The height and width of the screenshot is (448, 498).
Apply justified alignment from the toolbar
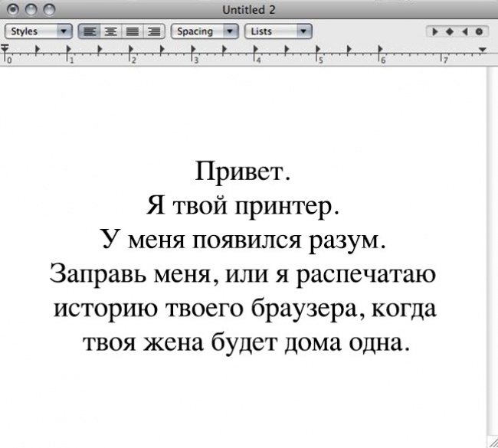click(131, 32)
